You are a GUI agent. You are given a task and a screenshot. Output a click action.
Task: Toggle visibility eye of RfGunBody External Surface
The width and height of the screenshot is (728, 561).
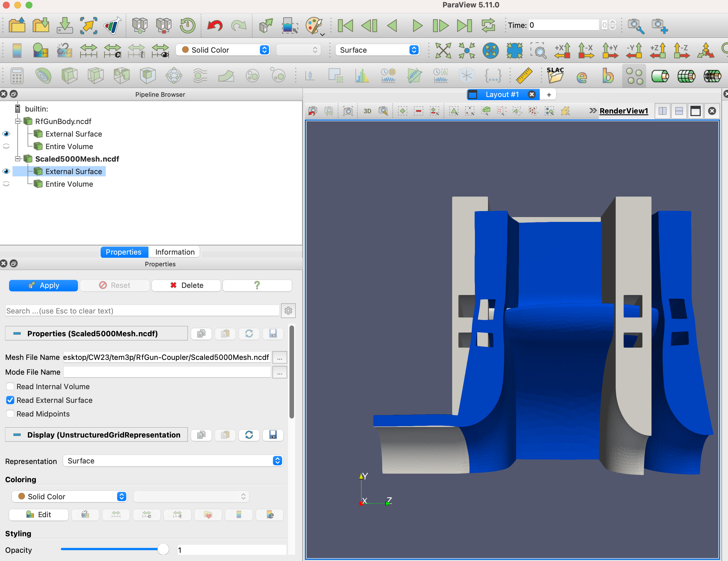click(6, 134)
